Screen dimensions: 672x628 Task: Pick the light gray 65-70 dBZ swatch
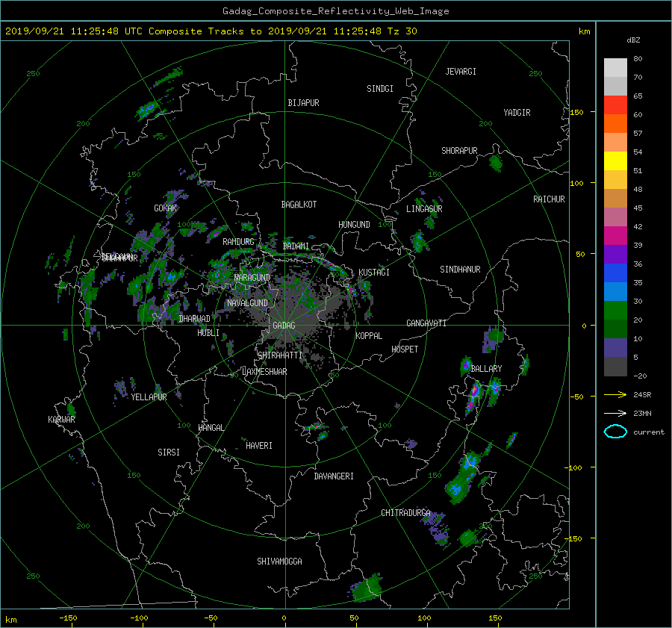click(x=615, y=86)
